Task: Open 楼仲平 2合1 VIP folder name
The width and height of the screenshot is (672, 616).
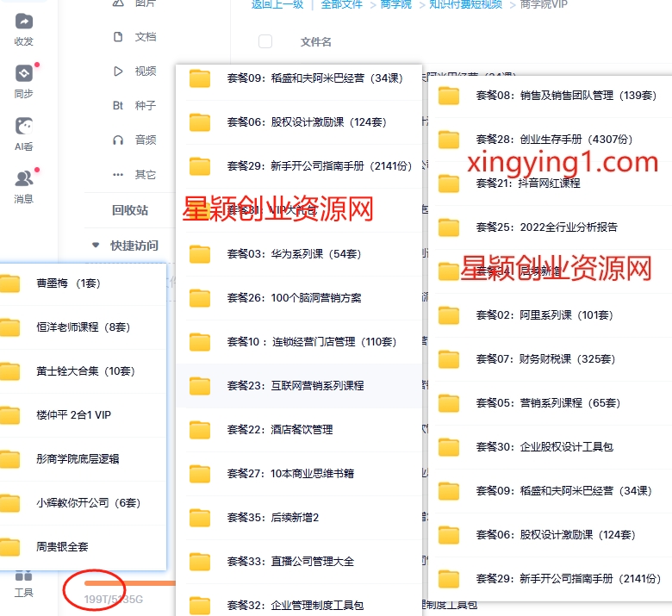Action: point(74,415)
